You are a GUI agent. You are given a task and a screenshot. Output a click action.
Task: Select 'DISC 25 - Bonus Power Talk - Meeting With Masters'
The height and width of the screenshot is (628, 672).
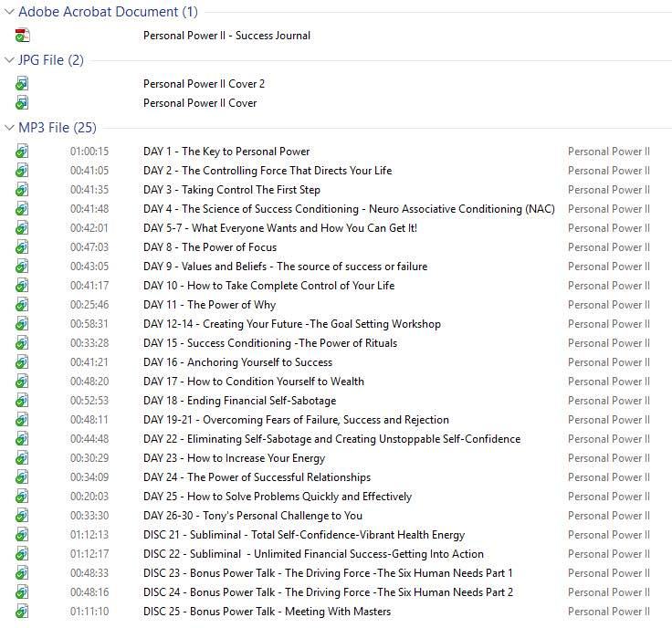267,612
